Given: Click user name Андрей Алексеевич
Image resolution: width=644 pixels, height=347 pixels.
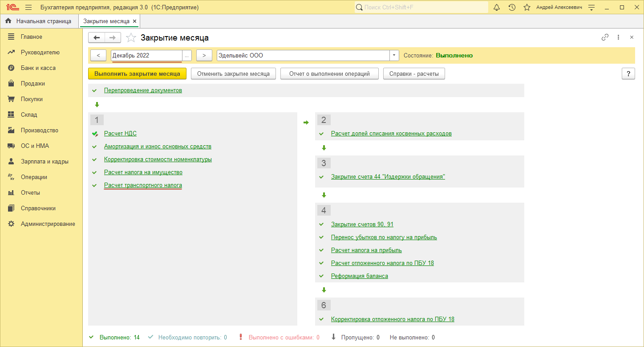Looking at the screenshot, I should click(x=559, y=7).
